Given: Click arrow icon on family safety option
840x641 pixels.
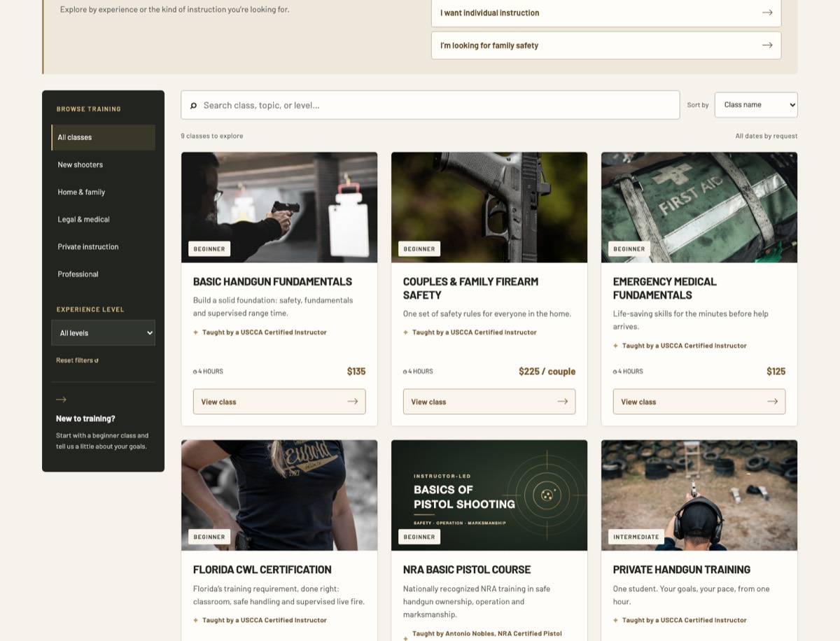Looking at the screenshot, I should [x=767, y=45].
